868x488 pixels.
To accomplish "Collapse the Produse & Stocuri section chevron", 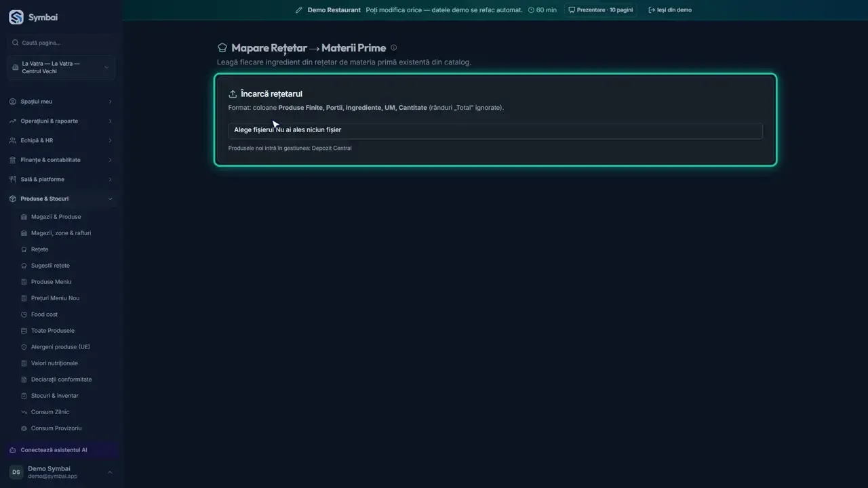I will [x=110, y=199].
